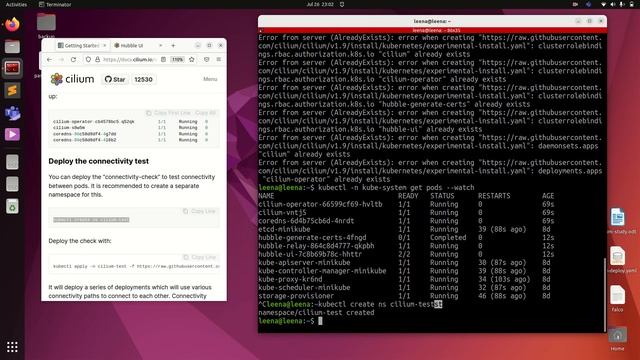Image resolution: width=640 pixels, height=360 pixels.
Task: Go forward in Firefox browser
Action: click(x=61, y=60)
